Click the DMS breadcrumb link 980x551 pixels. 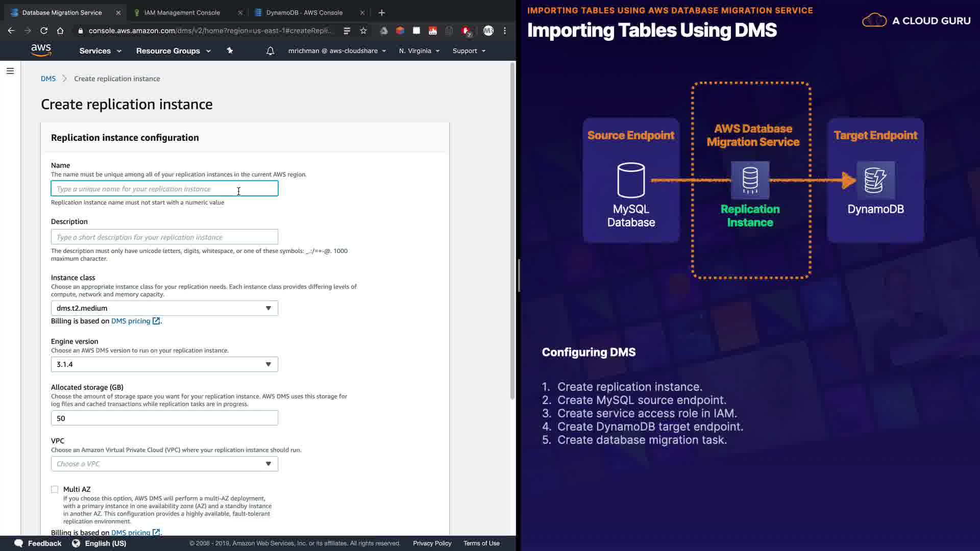pyautogui.click(x=48, y=79)
